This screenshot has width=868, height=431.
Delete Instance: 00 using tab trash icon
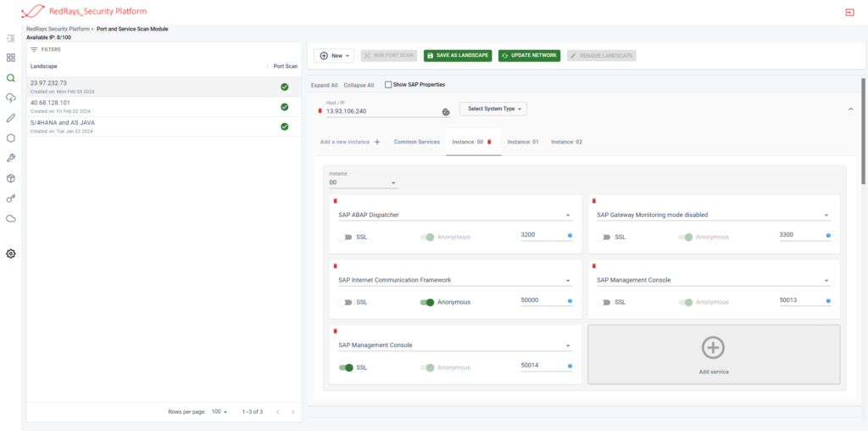489,143
